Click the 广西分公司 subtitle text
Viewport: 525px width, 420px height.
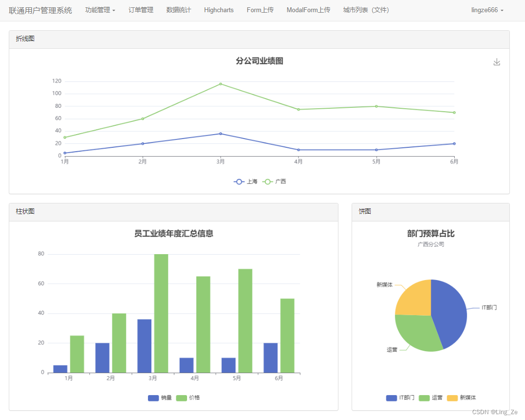point(431,244)
